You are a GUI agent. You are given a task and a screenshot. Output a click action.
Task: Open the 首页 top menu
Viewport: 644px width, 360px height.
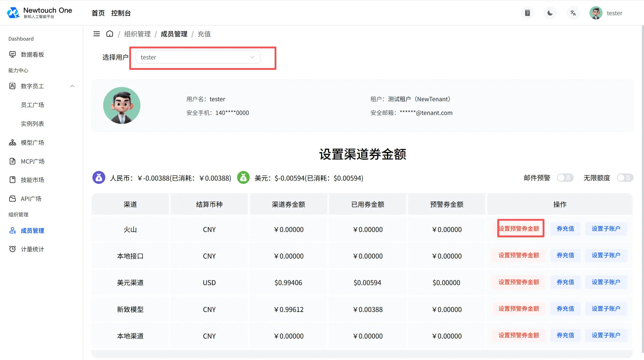[x=98, y=13]
